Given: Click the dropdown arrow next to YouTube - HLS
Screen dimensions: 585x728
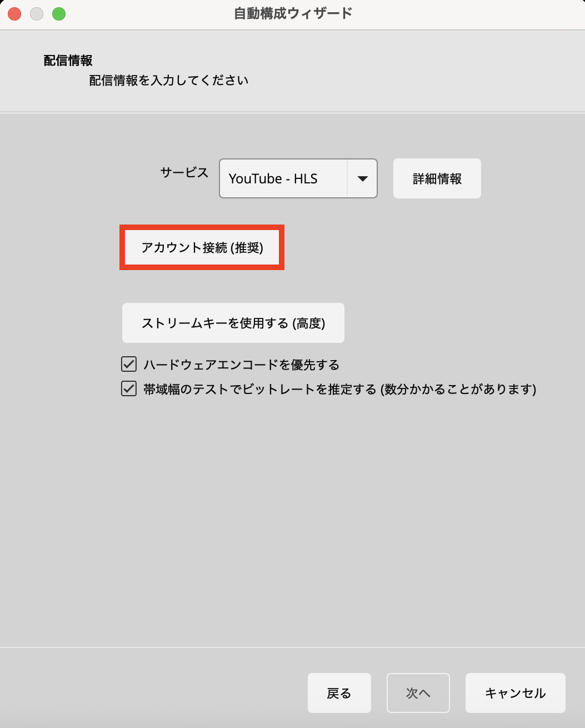Looking at the screenshot, I should (363, 178).
